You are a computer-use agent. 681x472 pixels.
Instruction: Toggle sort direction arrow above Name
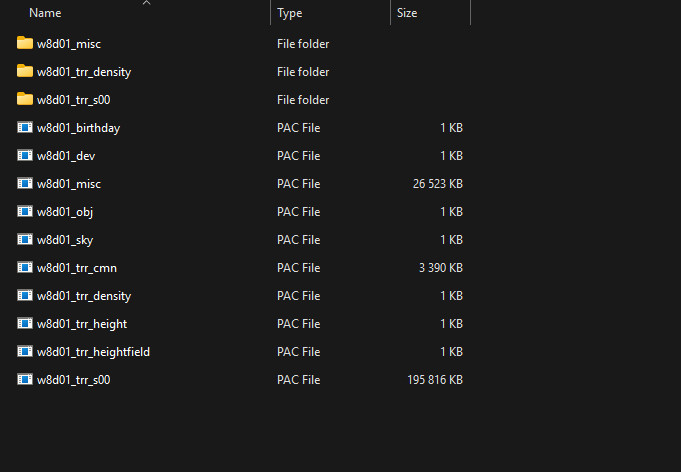click(x=147, y=3)
